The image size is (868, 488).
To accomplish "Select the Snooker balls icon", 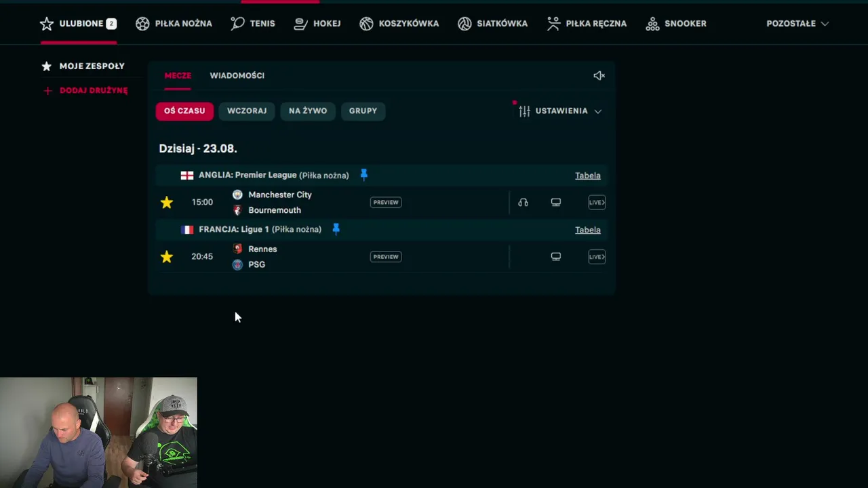I will 652,24.
